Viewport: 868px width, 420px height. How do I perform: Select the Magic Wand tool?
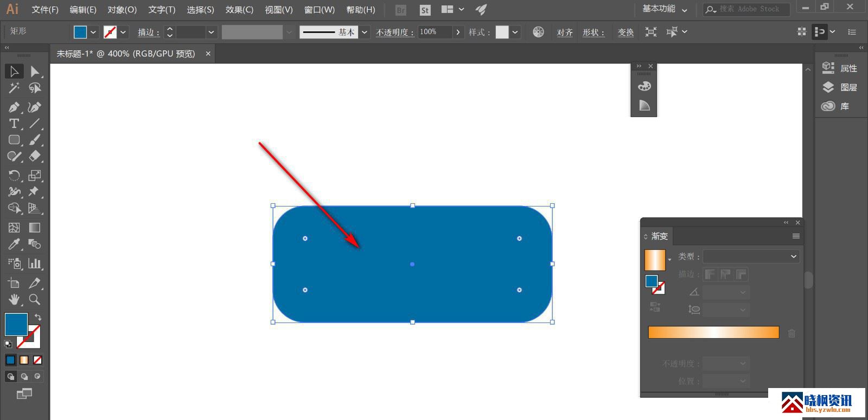(x=14, y=88)
